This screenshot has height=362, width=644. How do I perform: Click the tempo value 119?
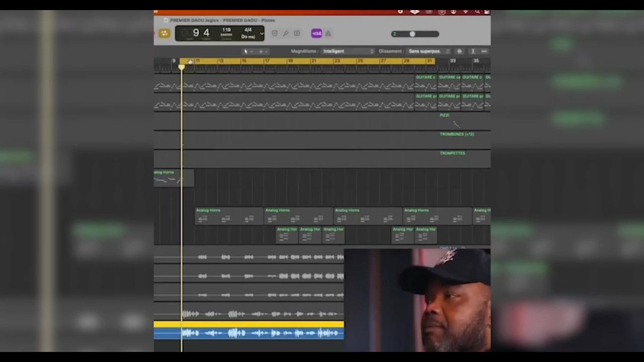tap(226, 30)
